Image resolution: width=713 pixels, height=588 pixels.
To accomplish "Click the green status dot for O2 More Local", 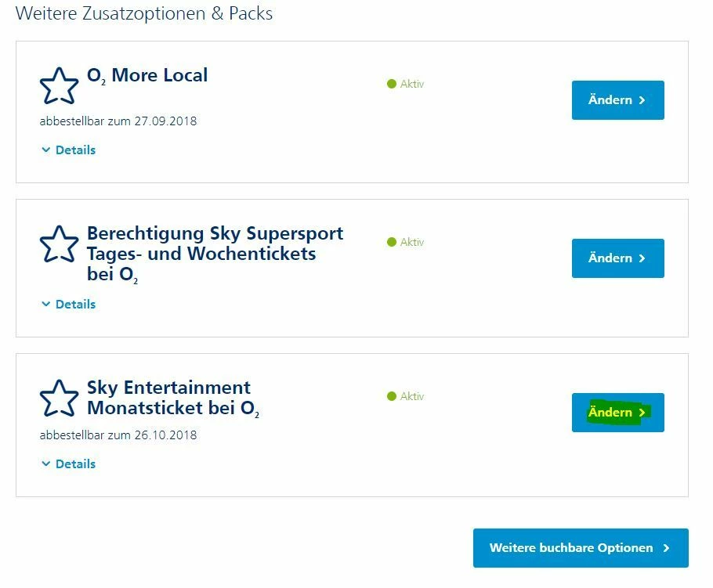I will [x=392, y=84].
